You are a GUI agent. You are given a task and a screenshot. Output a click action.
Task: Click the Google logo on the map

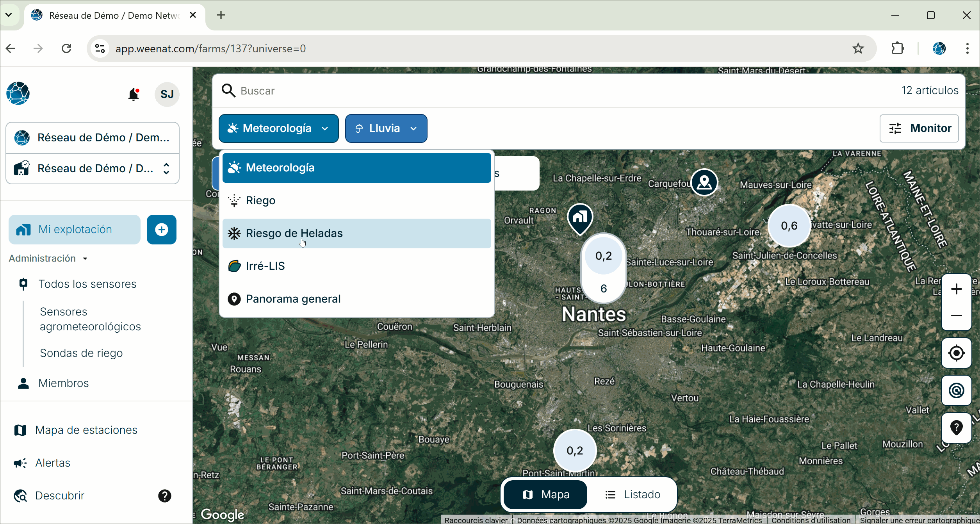pyautogui.click(x=222, y=515)
